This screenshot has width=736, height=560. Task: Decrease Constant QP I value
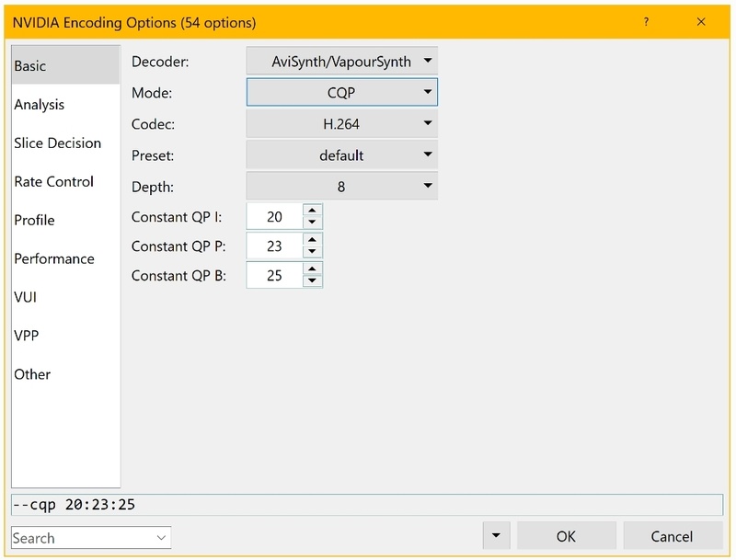(313, 223)
